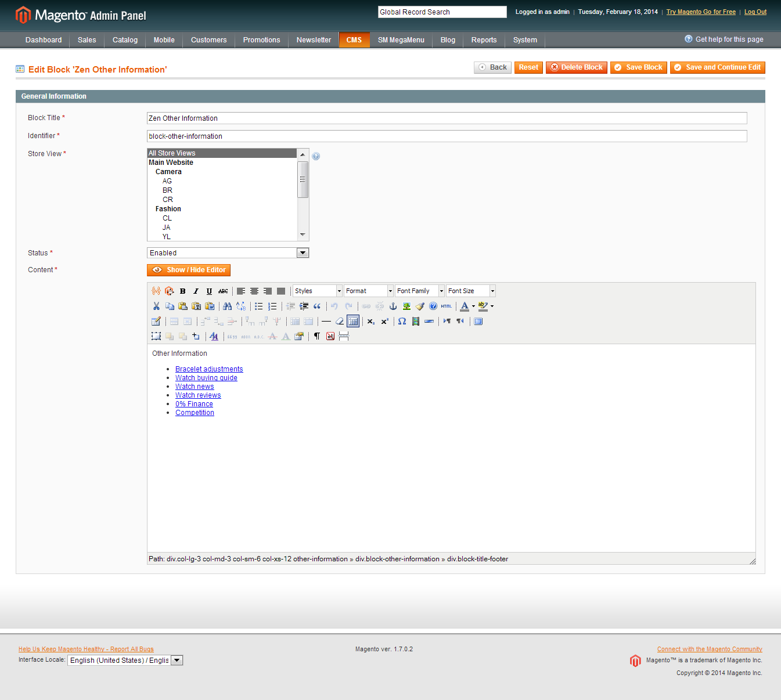Toggle Strikethrough formatting
This screenshot has width=781, height=700.
(223, 291)
